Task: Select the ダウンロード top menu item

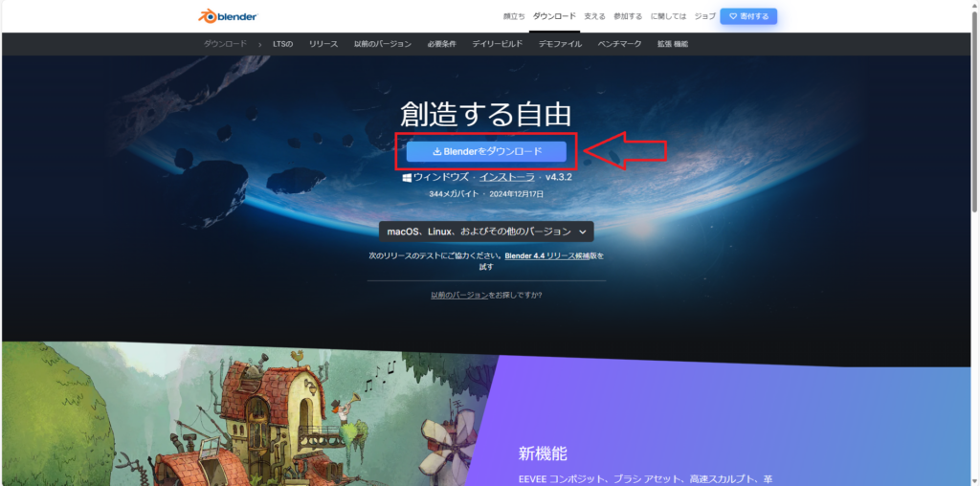Action: click(x=554, y=16)
